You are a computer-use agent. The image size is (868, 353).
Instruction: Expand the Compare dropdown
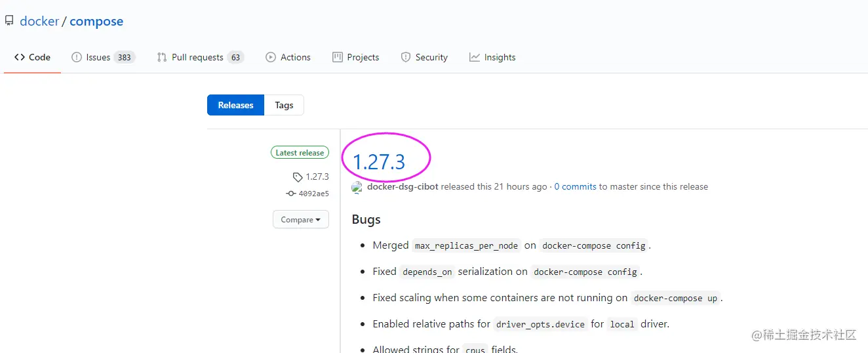pyautogui.click(x=301, y=219)
